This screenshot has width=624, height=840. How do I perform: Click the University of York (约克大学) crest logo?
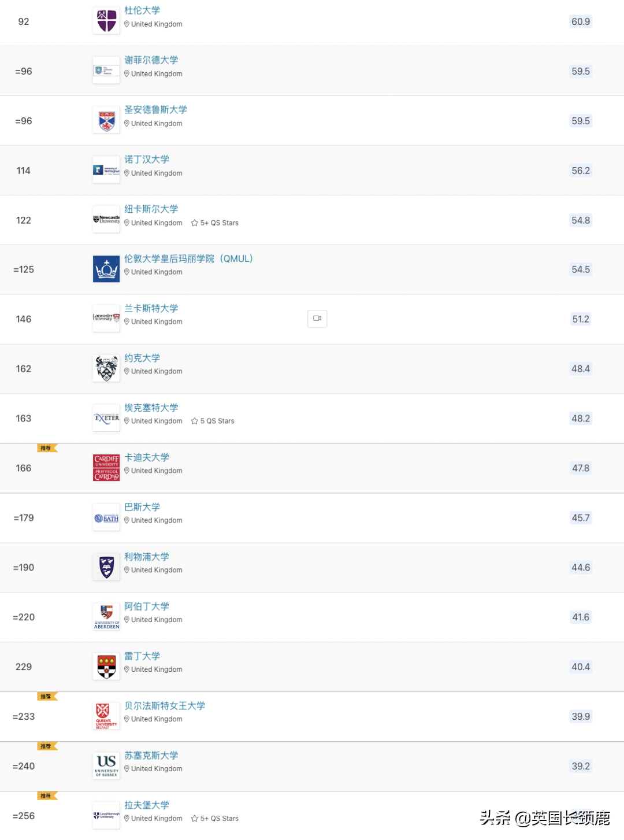click(x=106, y=369)
